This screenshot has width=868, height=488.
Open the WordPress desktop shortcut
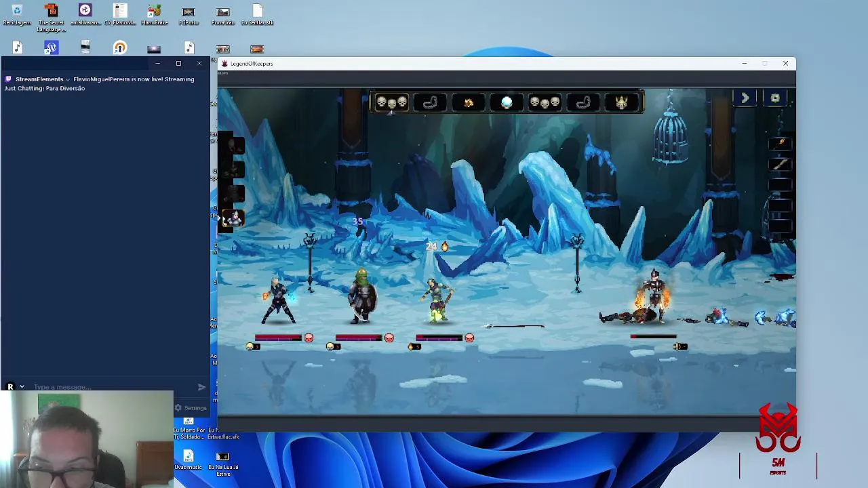(51, 47)
